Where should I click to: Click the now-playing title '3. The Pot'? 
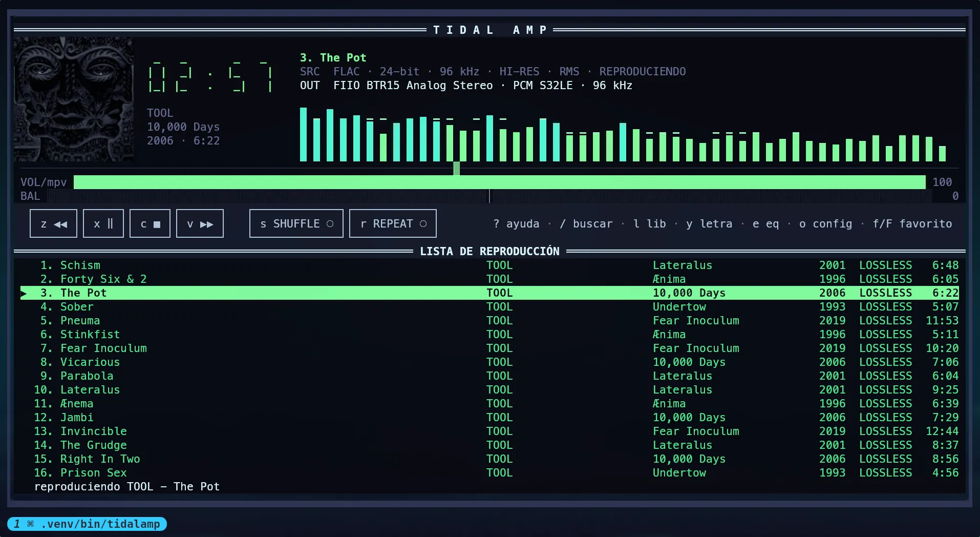333,58
